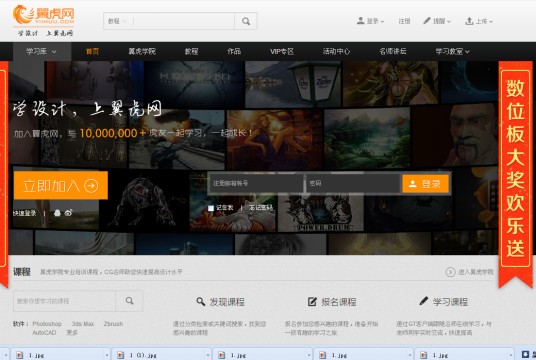536x360 pixels.
Task: Open the dropdown arrow of the 1 (1).jpg download
Action: [x=207, y=355]
